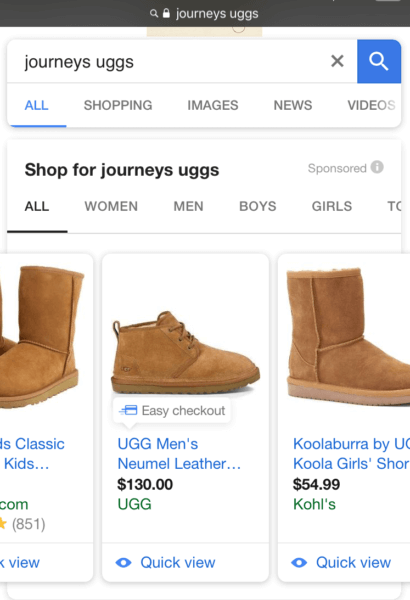Viewport: 410px width, 600px height.
Task: Open the Koolaburra Koola Girls' boot link
Action: [351, 454]
